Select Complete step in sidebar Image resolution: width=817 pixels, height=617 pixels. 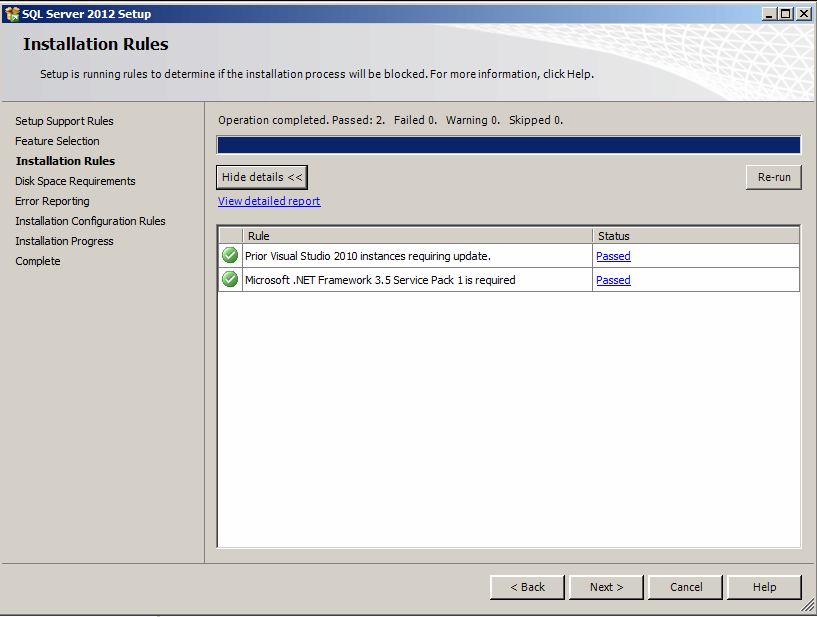[38, 261]
